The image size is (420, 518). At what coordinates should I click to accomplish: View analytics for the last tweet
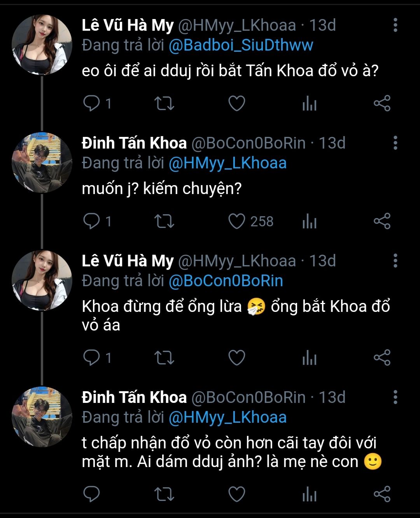(x=310, y=494)
